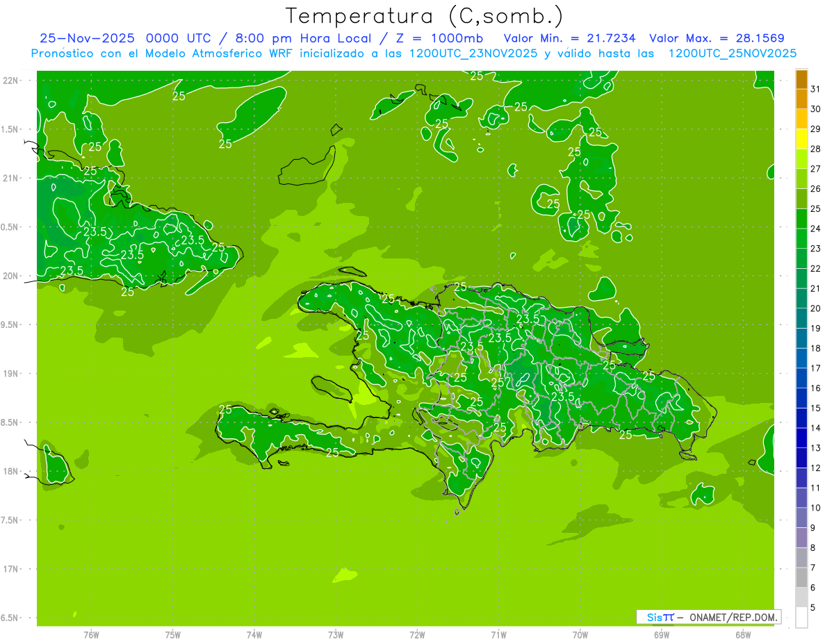Click the "0.5N" latitude tick label

pyautogui.click(x=10, y=228)
